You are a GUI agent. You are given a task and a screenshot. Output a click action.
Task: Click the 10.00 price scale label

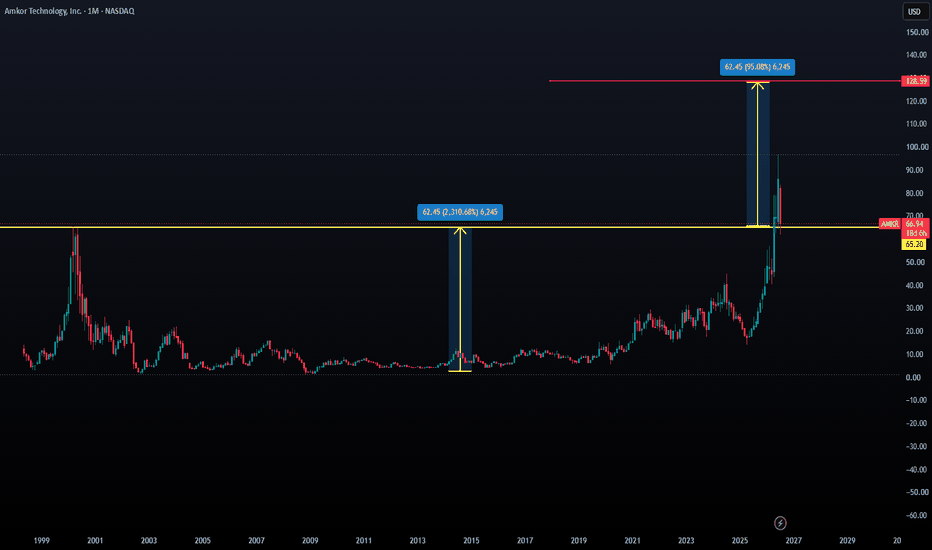[x=917, y=354]
